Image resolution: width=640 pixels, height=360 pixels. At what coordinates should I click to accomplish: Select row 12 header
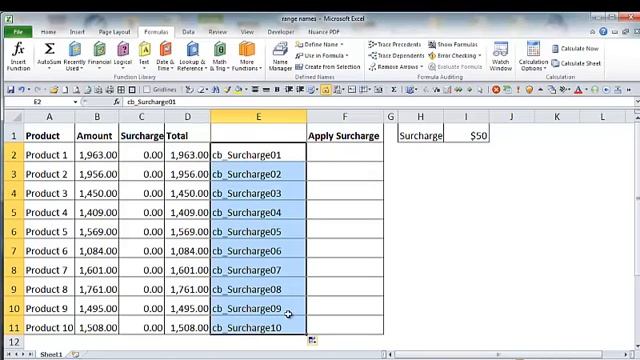(x=14, y=342)
